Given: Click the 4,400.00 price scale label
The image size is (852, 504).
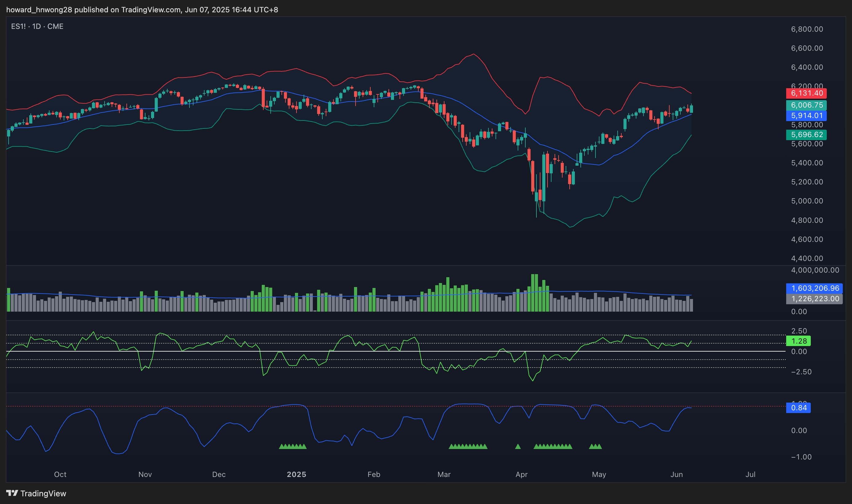Looking at the screenshot, I should tap(807, 258).
